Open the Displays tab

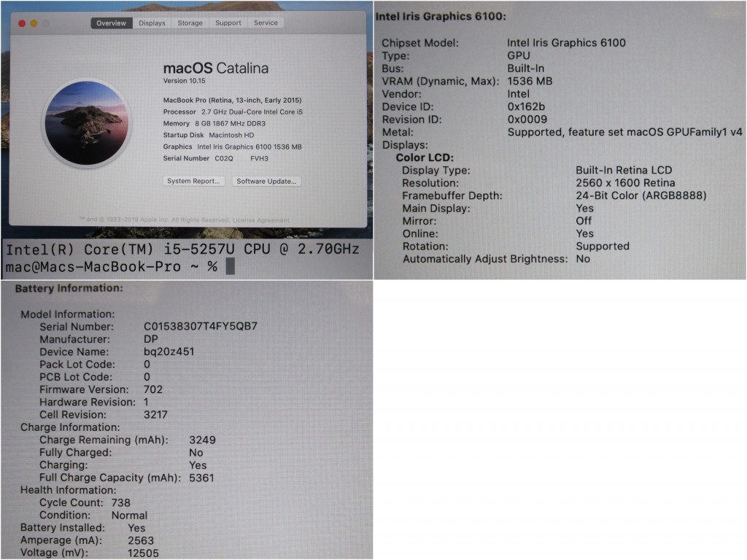tap(152, 23)
